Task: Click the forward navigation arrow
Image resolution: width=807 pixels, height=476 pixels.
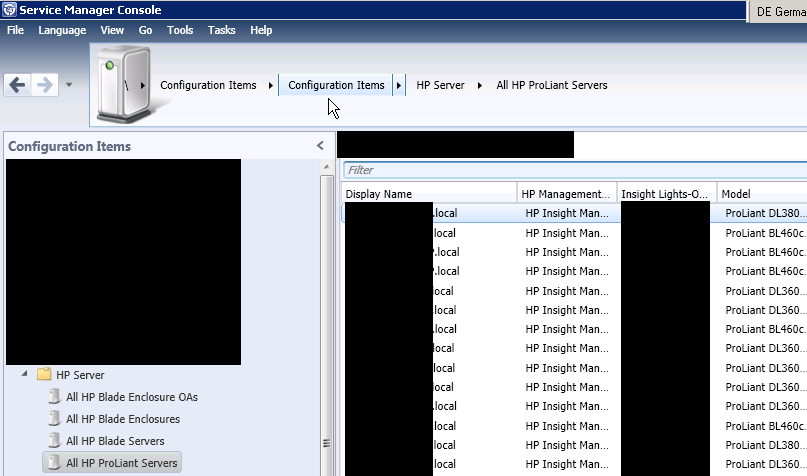Action: coord(44,85)
